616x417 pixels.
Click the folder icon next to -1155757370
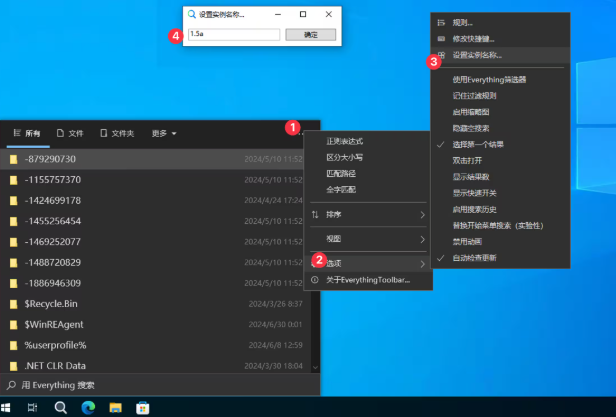pyautogui.click(x=14, y=180)
